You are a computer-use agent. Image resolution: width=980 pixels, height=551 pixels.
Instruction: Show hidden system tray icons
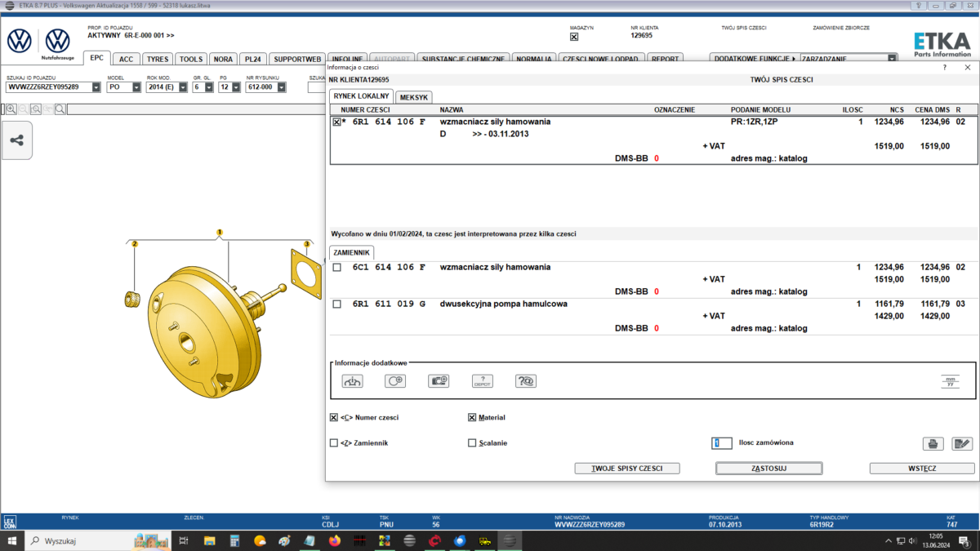point(889,540)
